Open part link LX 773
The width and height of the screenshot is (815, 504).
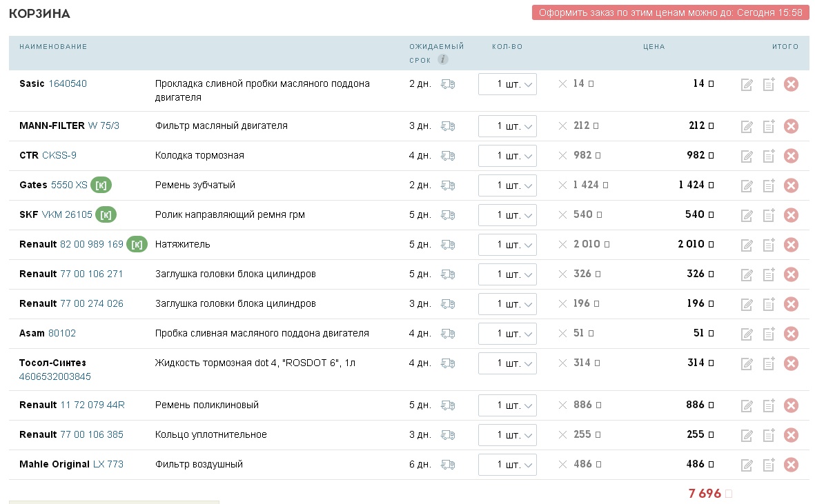pyautogui.click(x=108, y=464)
